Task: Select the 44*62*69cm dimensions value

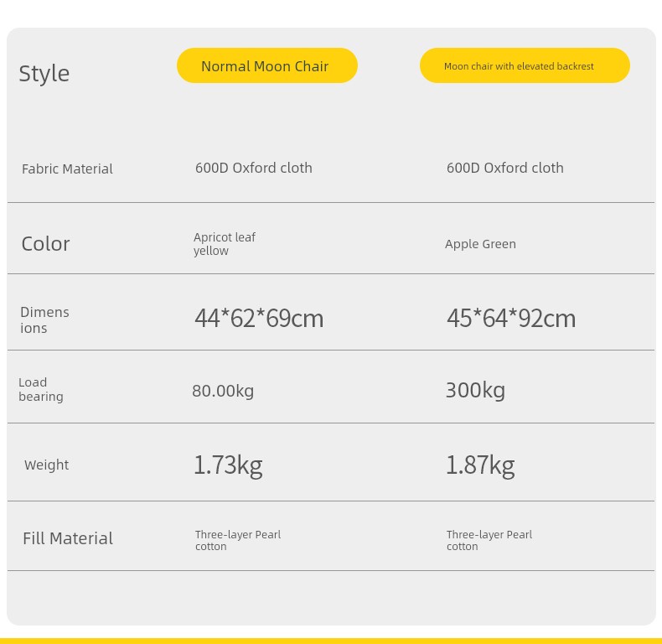Action: tap(259, 319)
